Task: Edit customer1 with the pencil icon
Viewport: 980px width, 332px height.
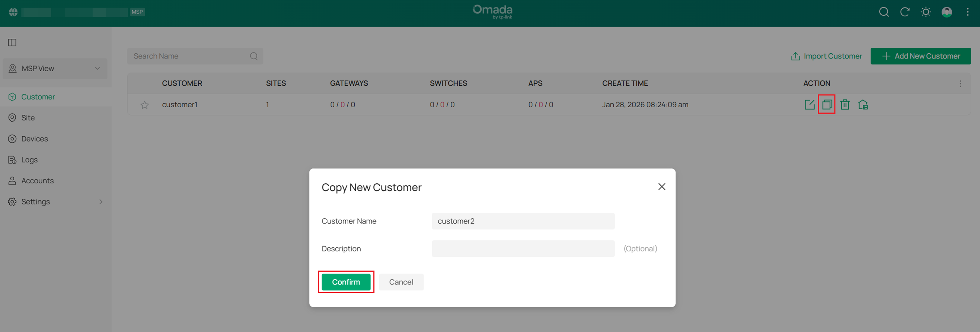Action: click(x=810, y=104)
